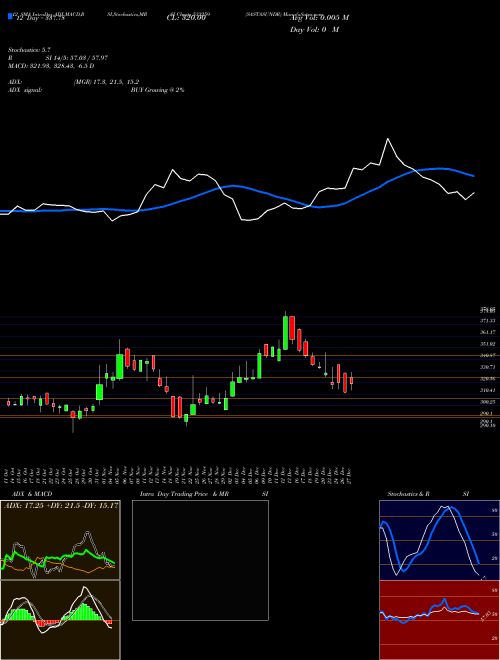Click the tallest green candlestick at the price peak

pos(285,333)
